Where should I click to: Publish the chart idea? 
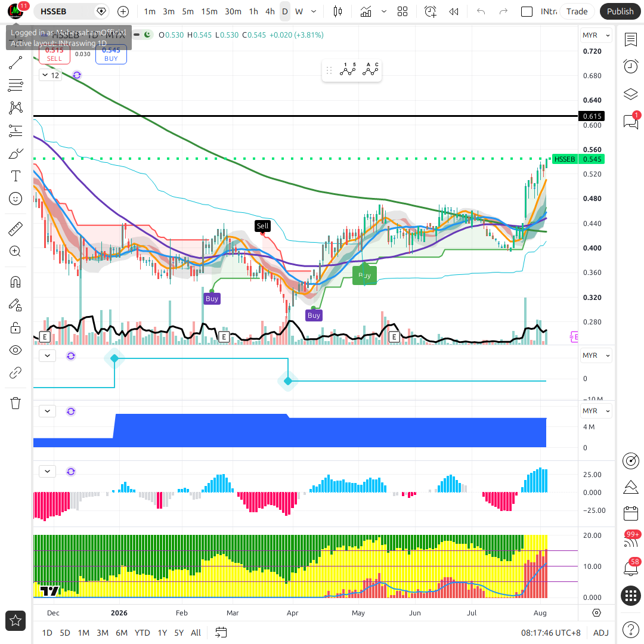620,11
